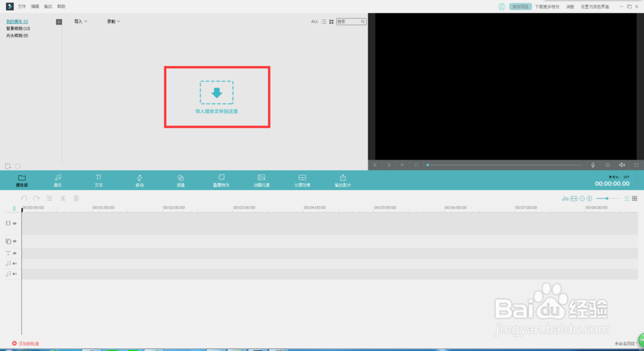Click the zoom-to-fit timeline icon

[x=574, y=198]
